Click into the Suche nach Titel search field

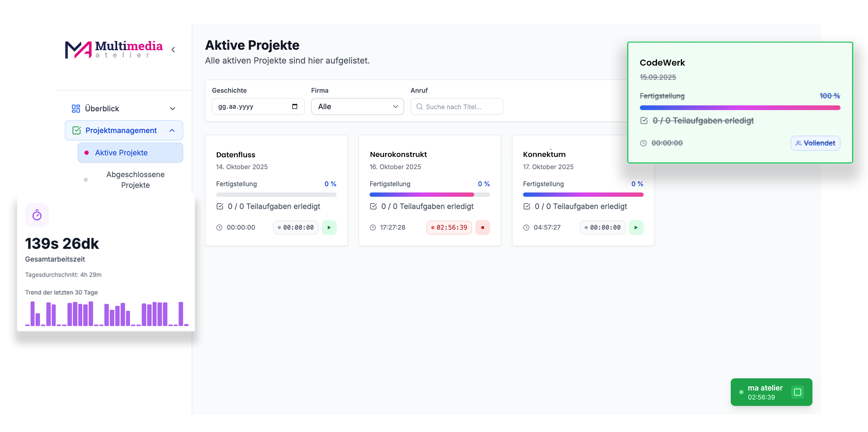(x=462, y=107)
